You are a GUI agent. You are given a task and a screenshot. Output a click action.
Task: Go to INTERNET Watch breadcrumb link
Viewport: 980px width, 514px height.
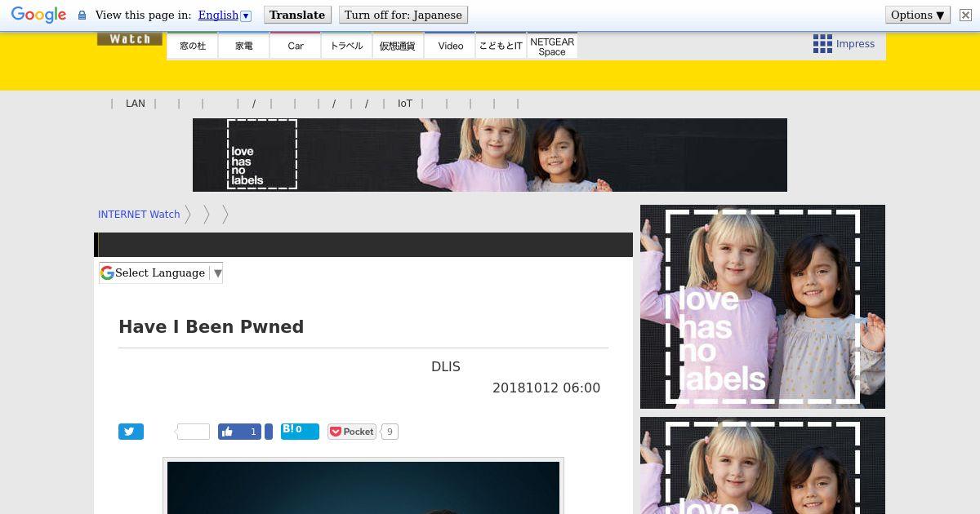[x=139, y=215]
